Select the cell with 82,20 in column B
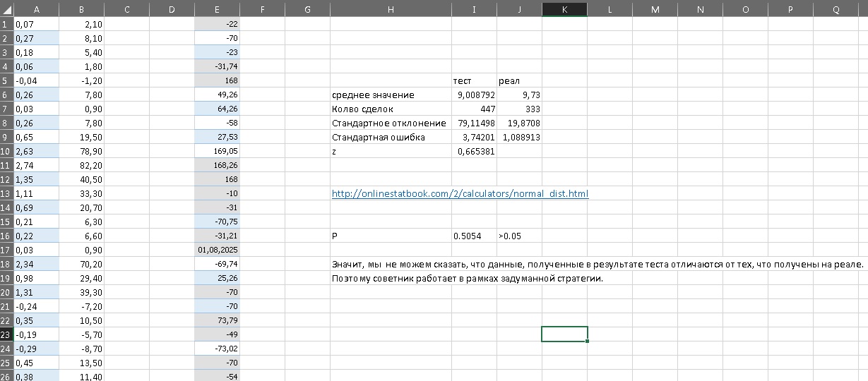868x381 pixels. point(81,165)
